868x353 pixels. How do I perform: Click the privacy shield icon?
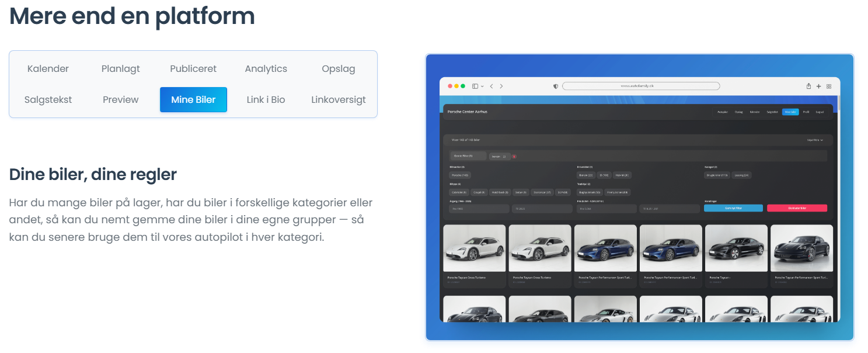tap(556, 86)
